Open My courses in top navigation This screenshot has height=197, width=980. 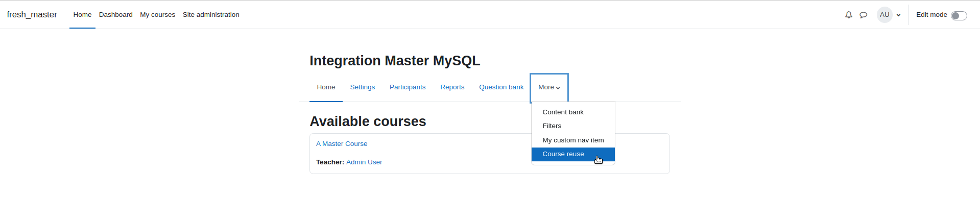click(158, 15)
